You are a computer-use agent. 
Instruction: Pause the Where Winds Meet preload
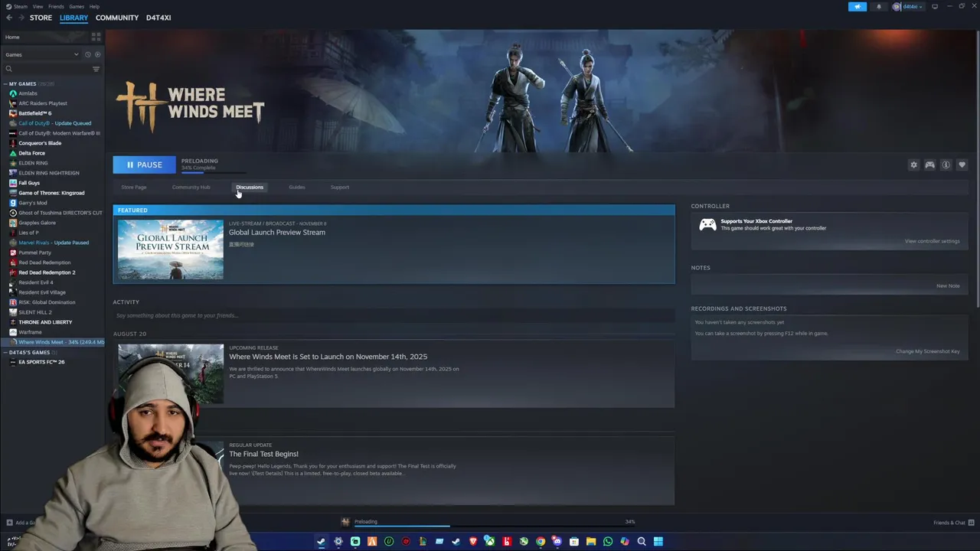tap(144, 165)
